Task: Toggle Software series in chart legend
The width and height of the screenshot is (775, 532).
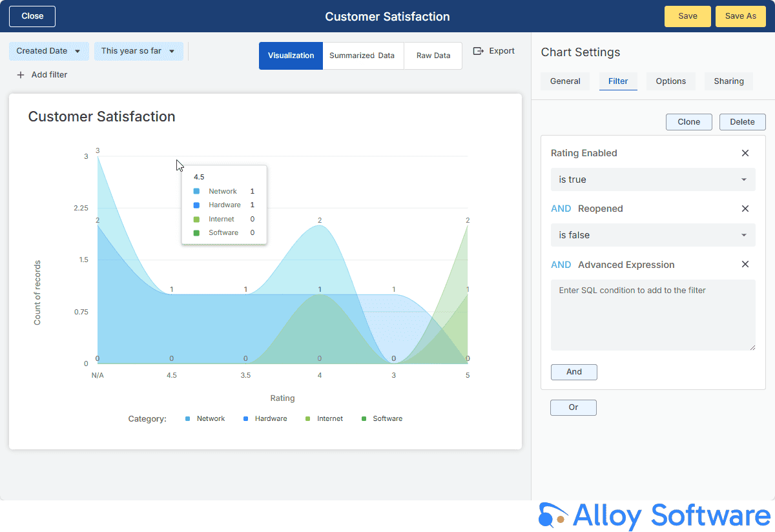Action: pos(382,418)
